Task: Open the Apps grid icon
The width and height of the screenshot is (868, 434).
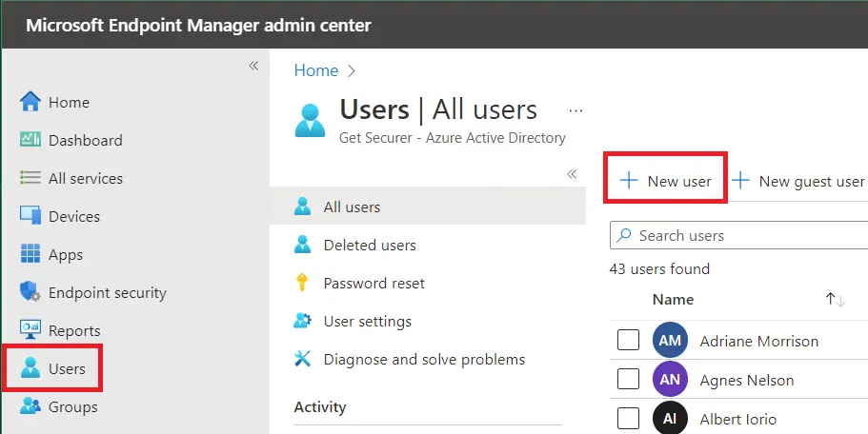Action: click(x=30, y=255)
